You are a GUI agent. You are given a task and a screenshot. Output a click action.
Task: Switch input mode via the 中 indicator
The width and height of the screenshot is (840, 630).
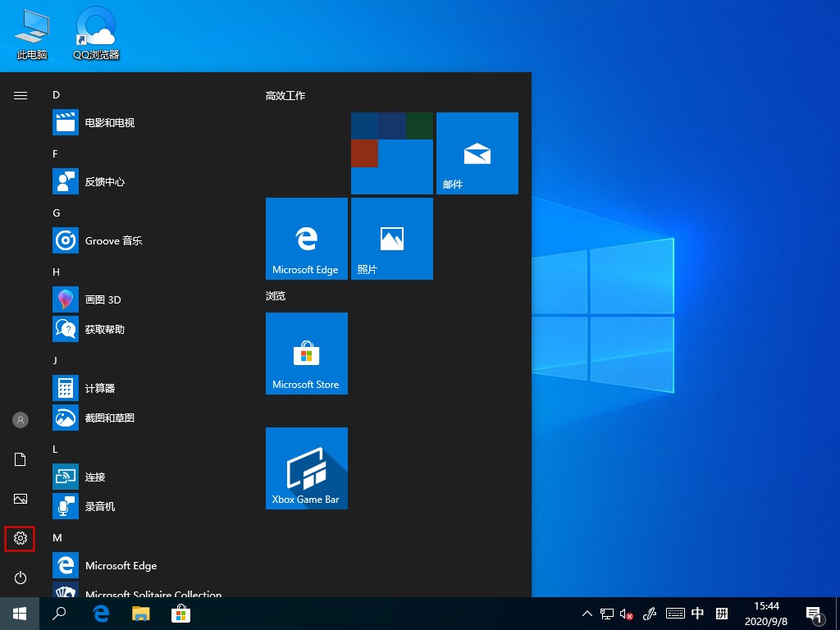pos(697,614)
